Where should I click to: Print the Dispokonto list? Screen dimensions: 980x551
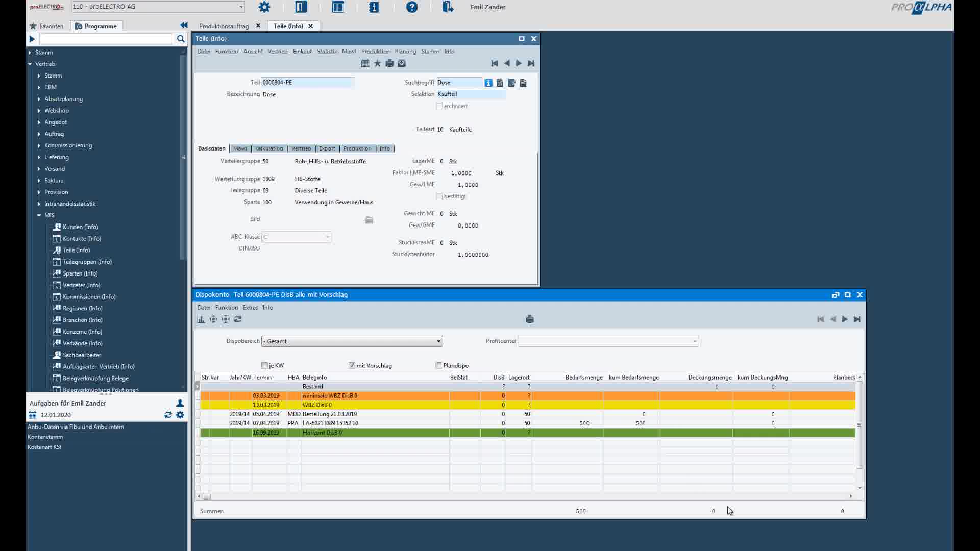click(530, 319)
